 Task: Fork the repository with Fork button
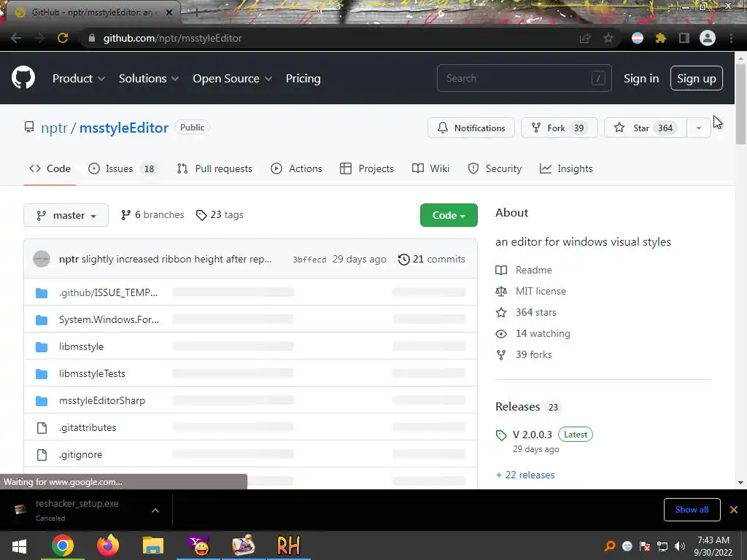coord(560,128)
